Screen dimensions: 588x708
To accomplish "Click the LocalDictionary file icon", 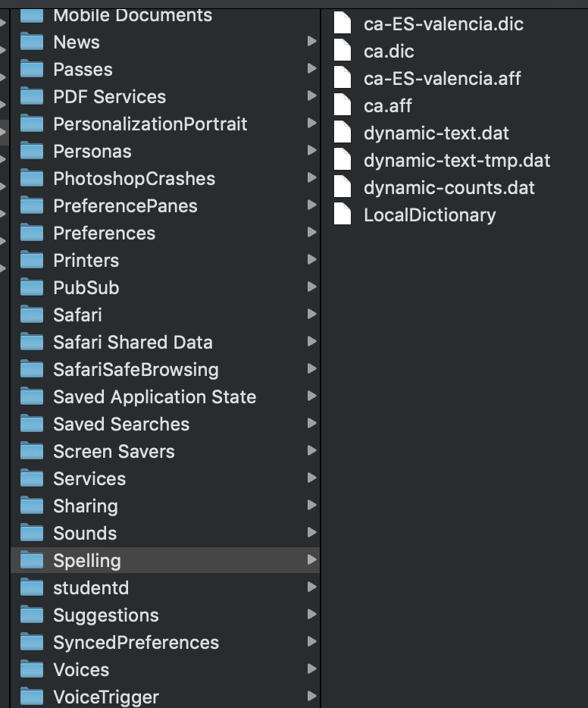I will point(343,215).
